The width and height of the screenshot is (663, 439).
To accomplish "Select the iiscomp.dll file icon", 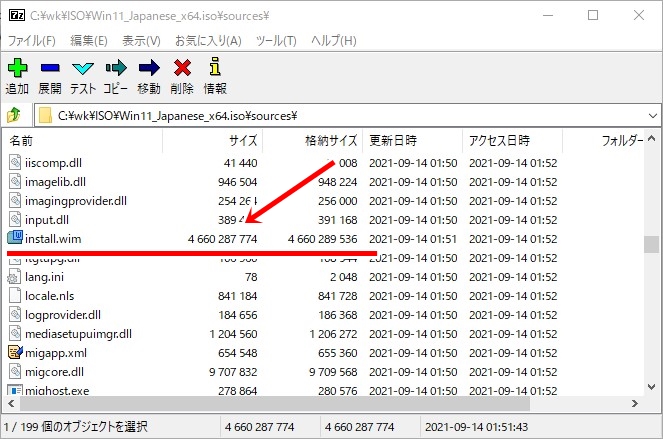I will click(15, 162).
